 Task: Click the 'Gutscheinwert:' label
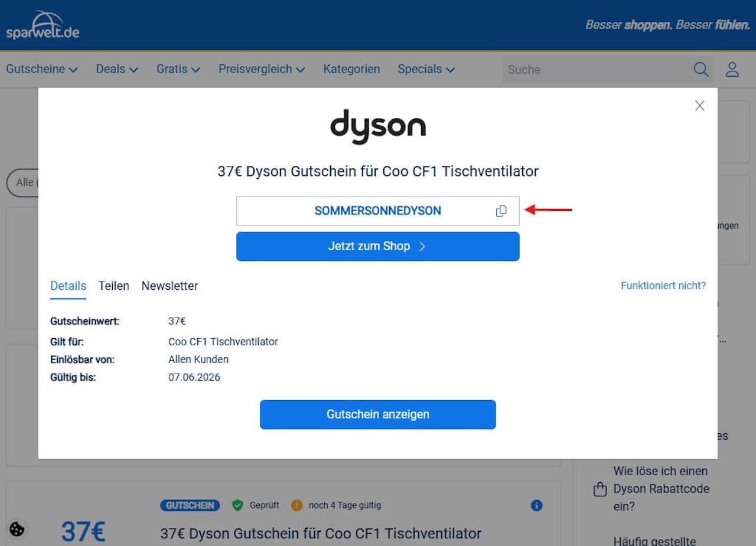click(x=85, y=321)
